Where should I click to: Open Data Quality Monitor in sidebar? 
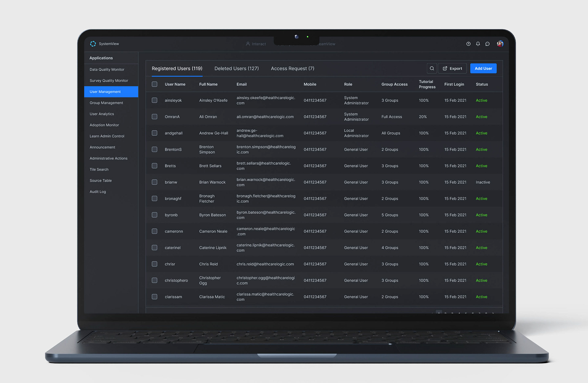click(111, 69)
